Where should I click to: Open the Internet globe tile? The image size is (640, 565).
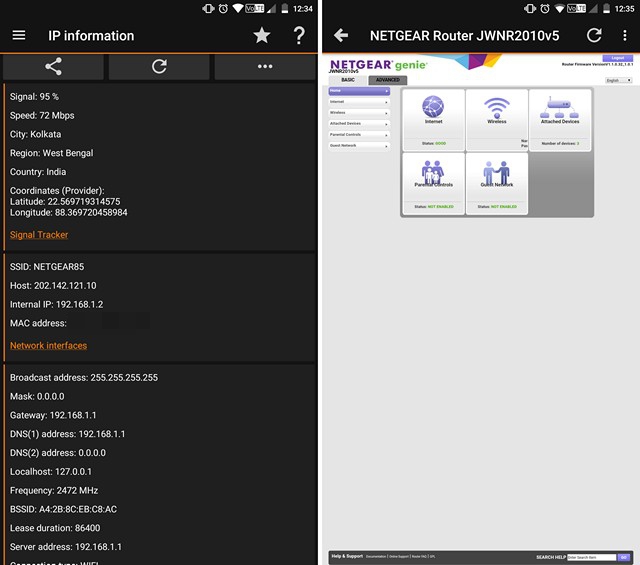point(433,120)
